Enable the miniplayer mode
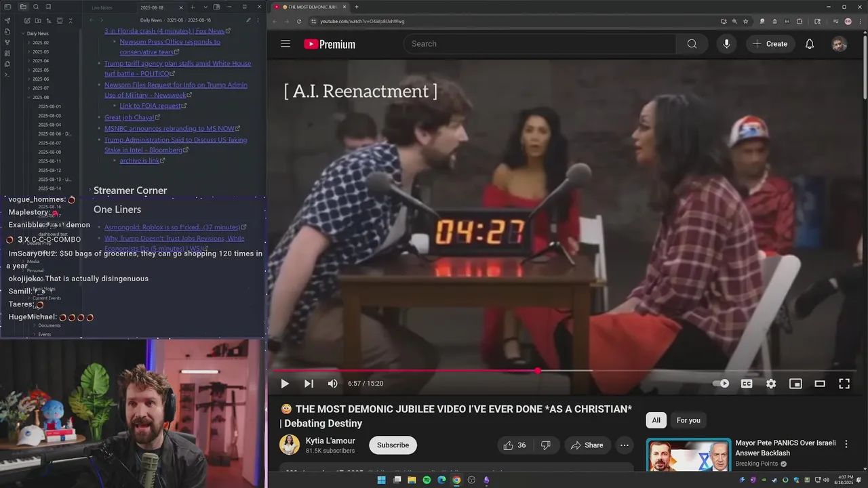The width and height of the screenshot is (868, 488). tap(795, 384)
